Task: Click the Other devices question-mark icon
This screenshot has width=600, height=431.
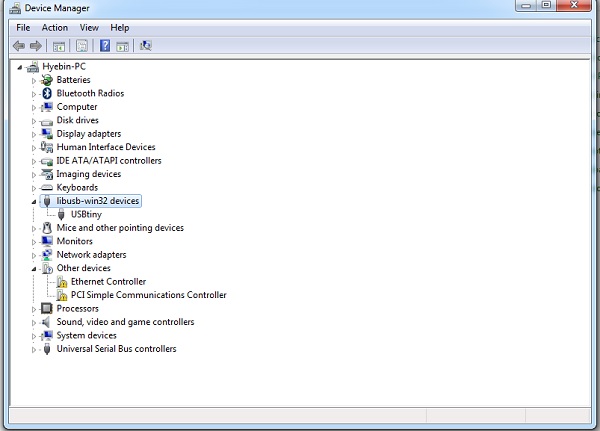Action: point(47,268)
